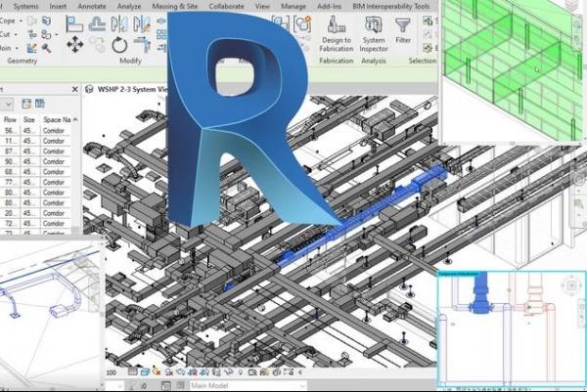Screen dimensions: 587x392
Task: Select the first Corridor row in table
Action: [54, 130]
